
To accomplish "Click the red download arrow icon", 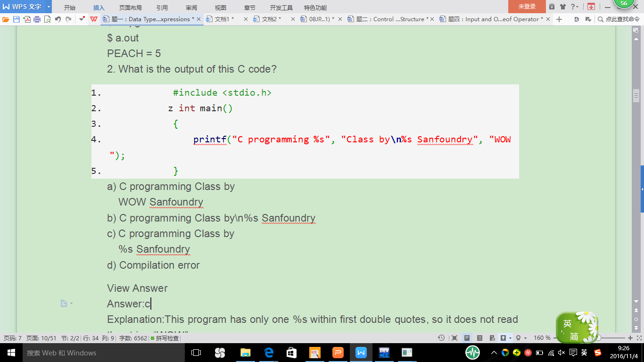I will point(591,7).
